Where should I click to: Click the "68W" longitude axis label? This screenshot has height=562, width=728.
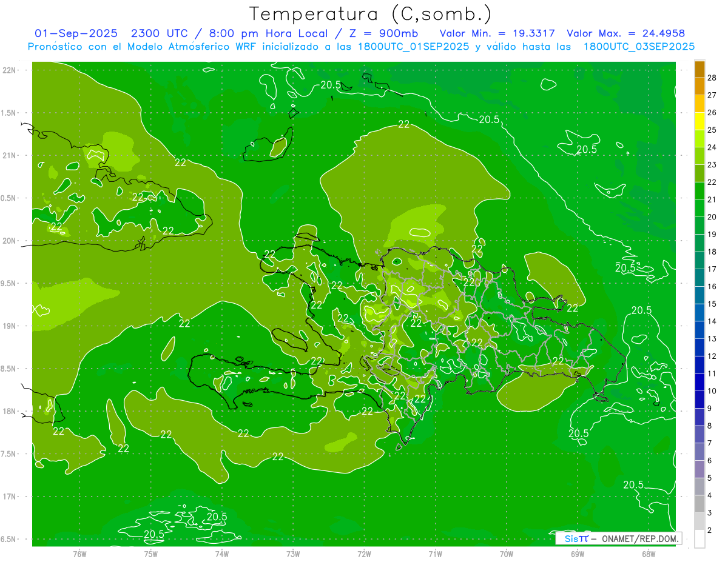649,554
